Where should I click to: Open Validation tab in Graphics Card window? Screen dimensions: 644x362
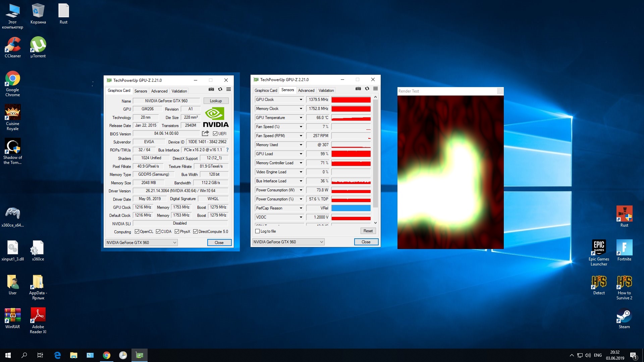tap(179, 91)
